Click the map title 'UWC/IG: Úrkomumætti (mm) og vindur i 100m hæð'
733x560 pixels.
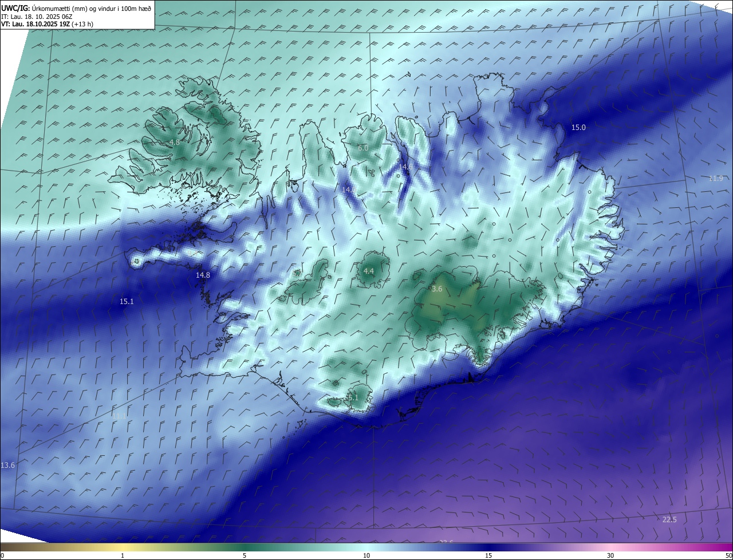[76, 8]
